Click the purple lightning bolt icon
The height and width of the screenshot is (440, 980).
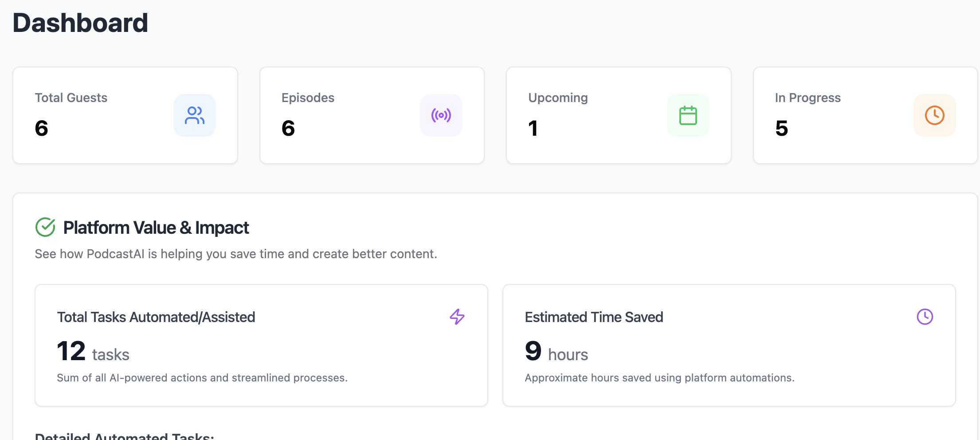click(x=457, y=317)
